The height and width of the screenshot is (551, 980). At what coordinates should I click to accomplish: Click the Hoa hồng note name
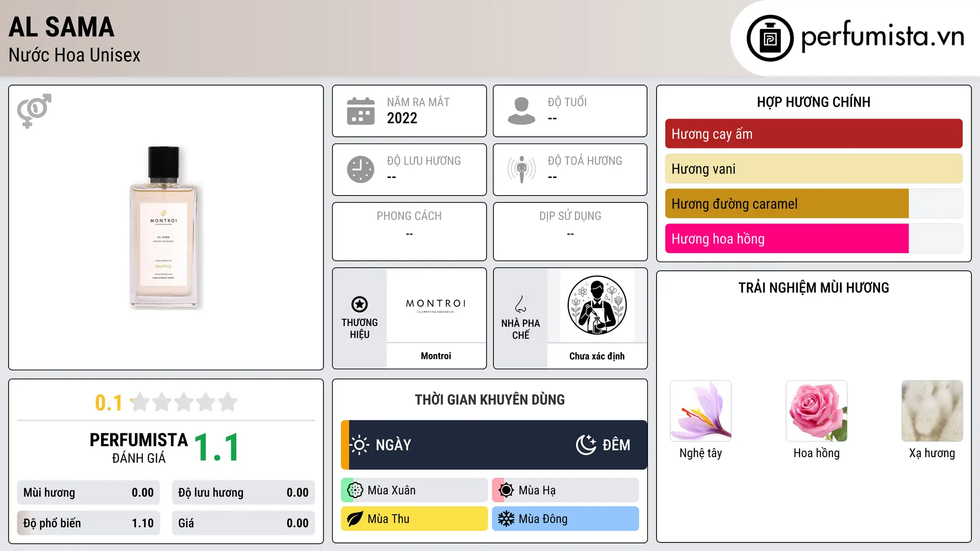(816, 453)
